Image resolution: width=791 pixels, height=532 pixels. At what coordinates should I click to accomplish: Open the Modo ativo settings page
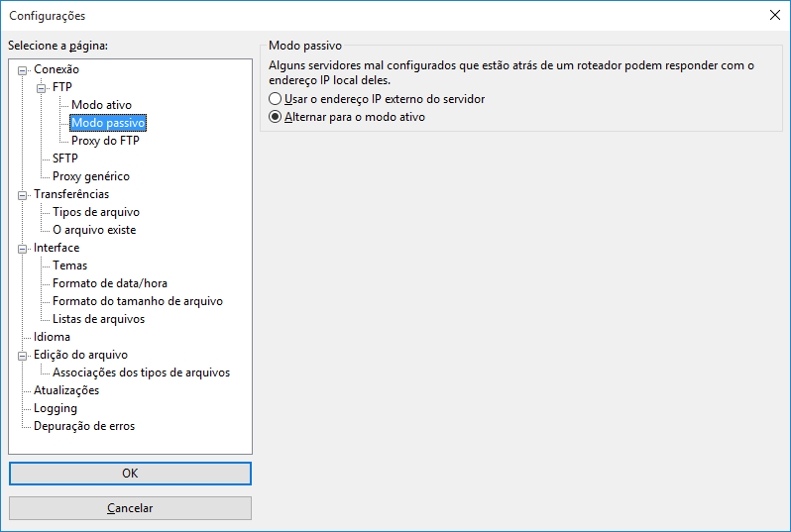[101, 105]
